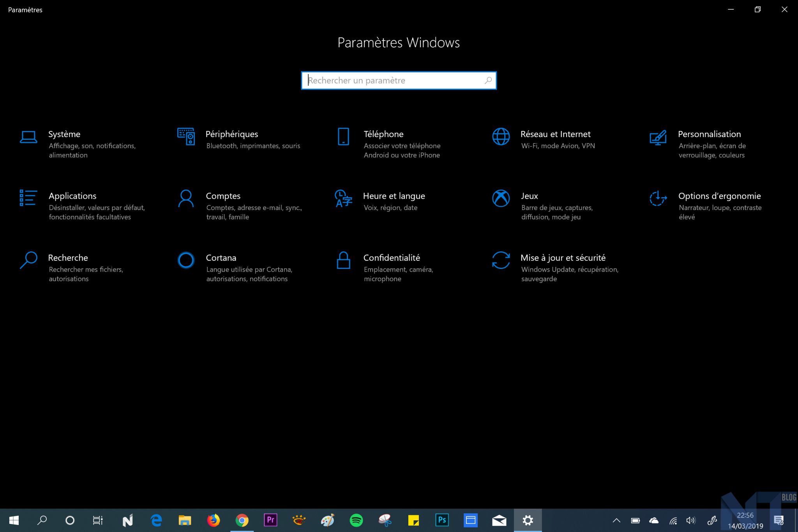Open Cortana settings category
The width and height of the screenshot is (798, 532).
pos(221,258)
